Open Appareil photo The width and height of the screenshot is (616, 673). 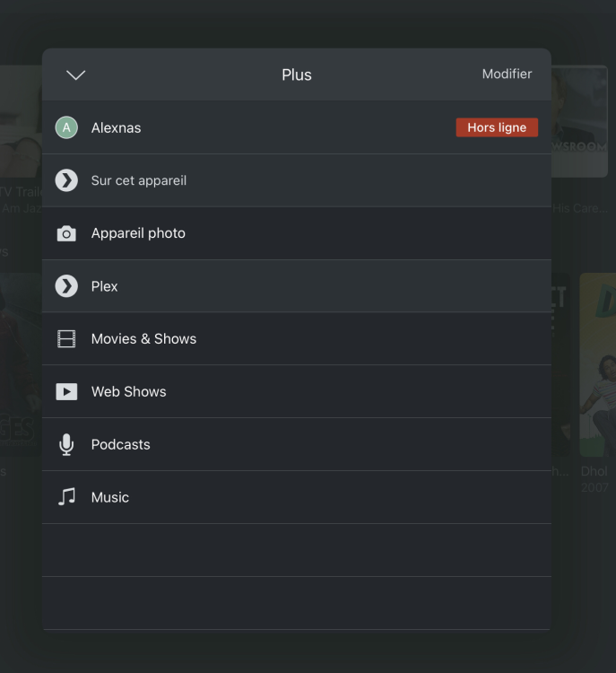297,233
